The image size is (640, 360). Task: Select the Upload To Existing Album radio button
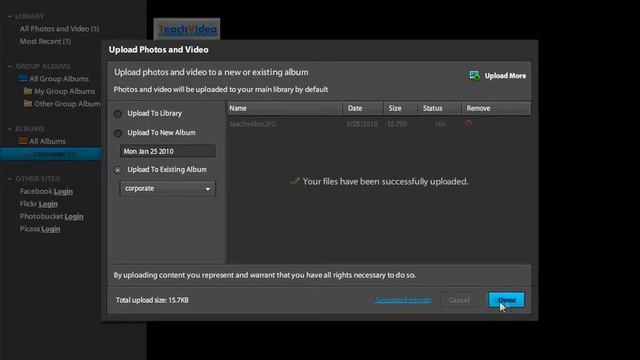118,170
